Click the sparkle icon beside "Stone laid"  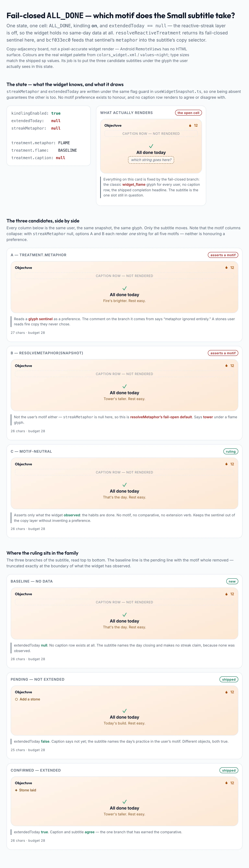tap(16, 790)
